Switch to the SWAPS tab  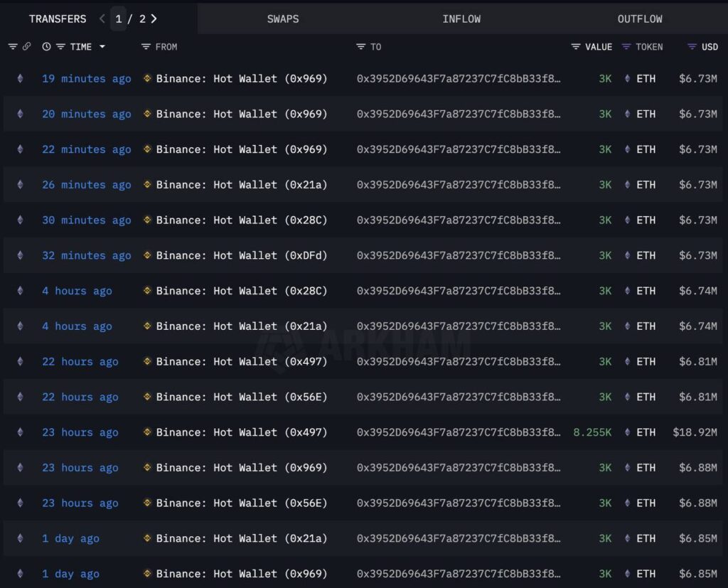[283, 18]
